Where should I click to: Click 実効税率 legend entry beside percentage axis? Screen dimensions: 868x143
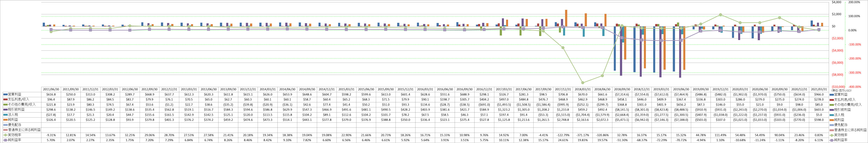point(841,135)
